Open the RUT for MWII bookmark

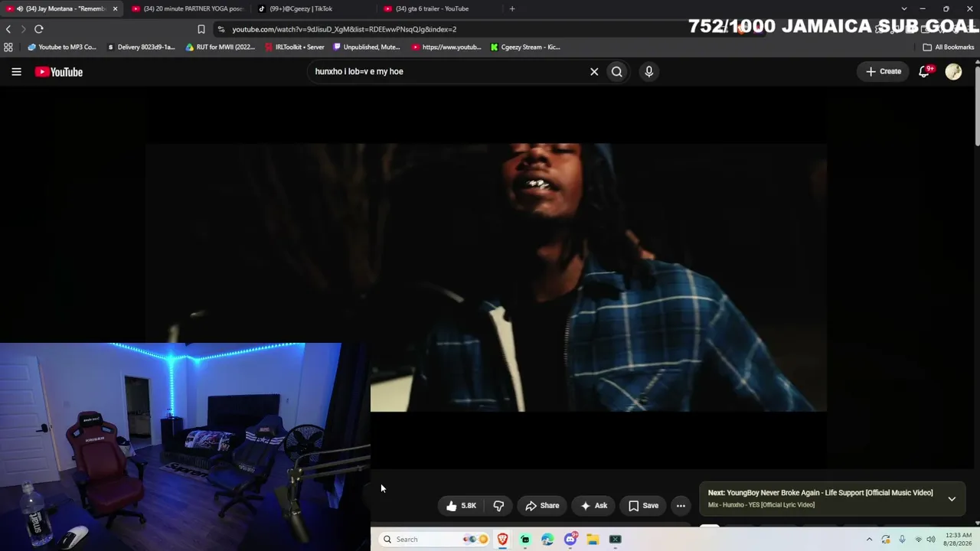tap(220, 47)
